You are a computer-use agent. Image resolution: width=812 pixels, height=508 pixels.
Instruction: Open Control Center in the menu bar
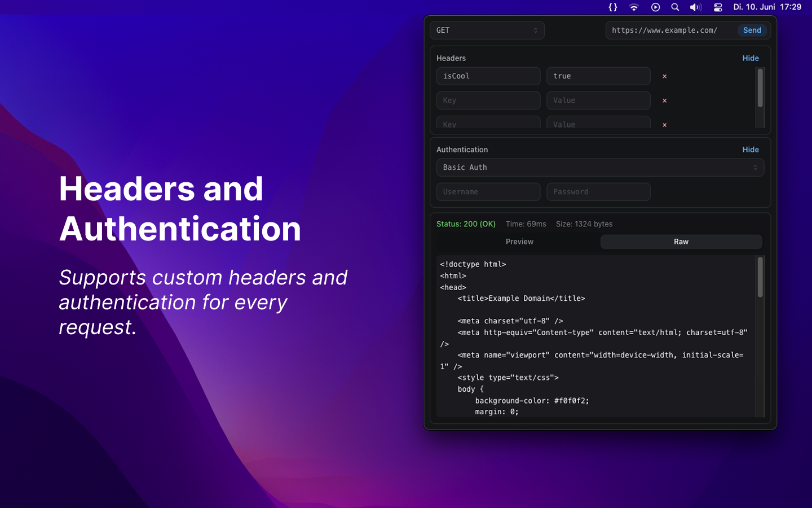pos(718,7)
